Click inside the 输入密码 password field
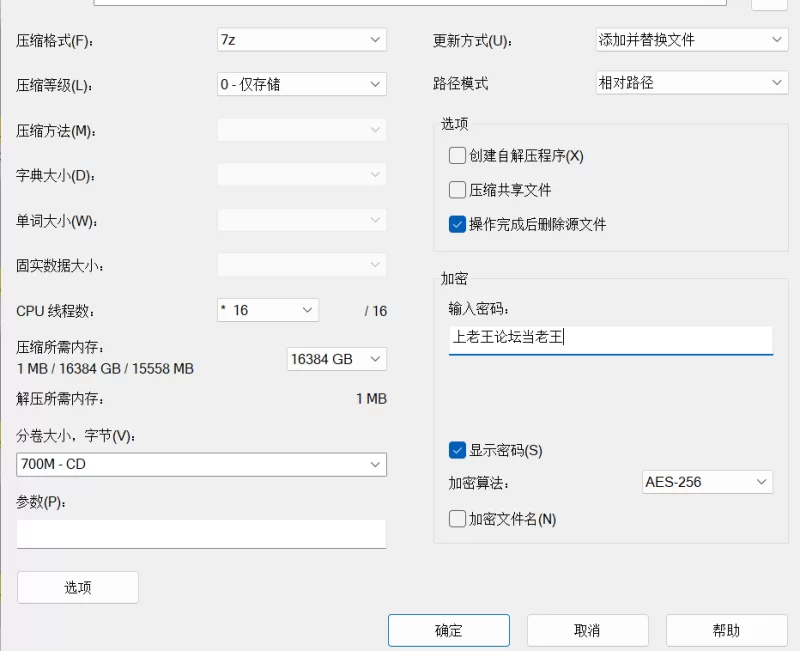 (x=610, y=340)
